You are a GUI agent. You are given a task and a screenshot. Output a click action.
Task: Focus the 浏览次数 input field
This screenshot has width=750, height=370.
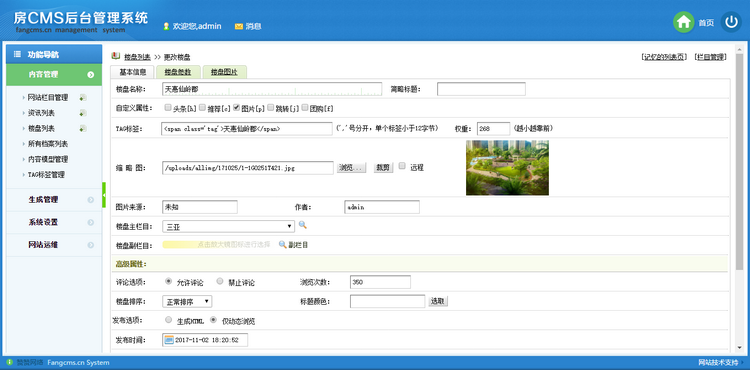[380, 282]
